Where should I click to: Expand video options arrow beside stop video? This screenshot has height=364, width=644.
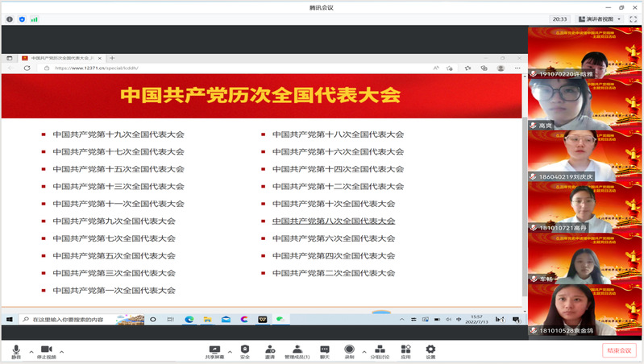[61, 351]
